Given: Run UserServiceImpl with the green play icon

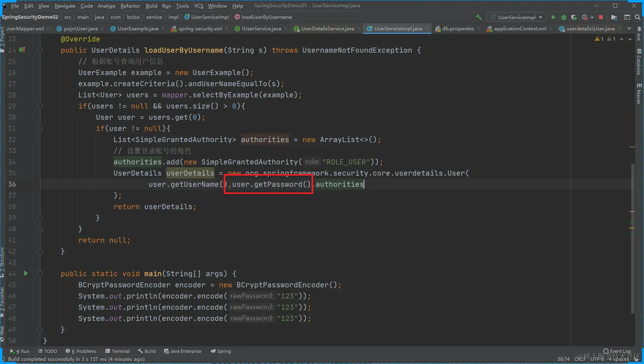Looking at the screenshot, I should (553, 17).
